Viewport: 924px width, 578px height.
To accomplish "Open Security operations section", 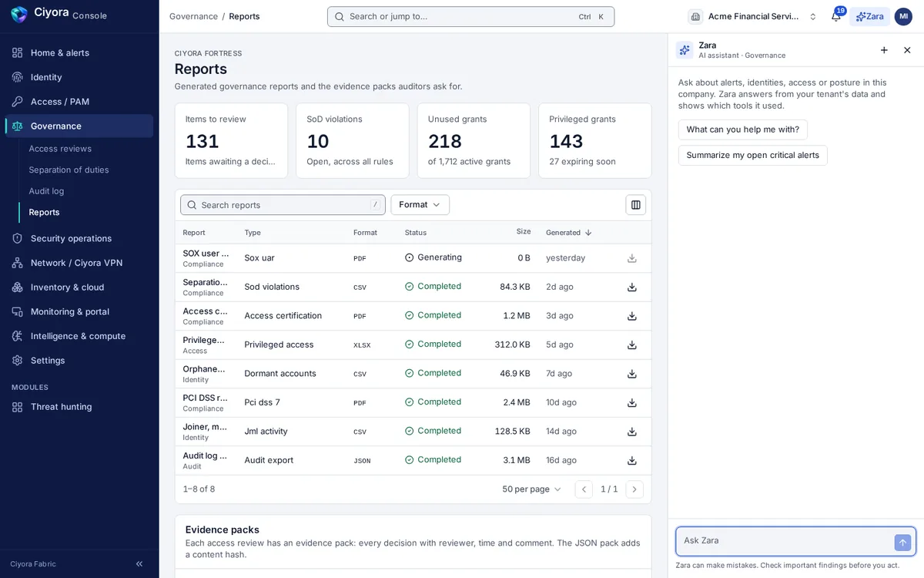I will click(x=79, y=238).
